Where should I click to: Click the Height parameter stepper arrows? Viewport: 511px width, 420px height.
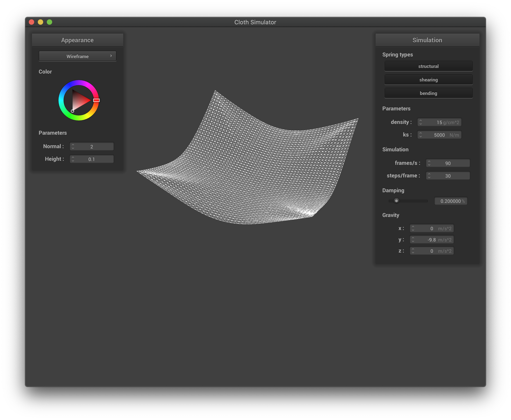click(x=73, y=159)
